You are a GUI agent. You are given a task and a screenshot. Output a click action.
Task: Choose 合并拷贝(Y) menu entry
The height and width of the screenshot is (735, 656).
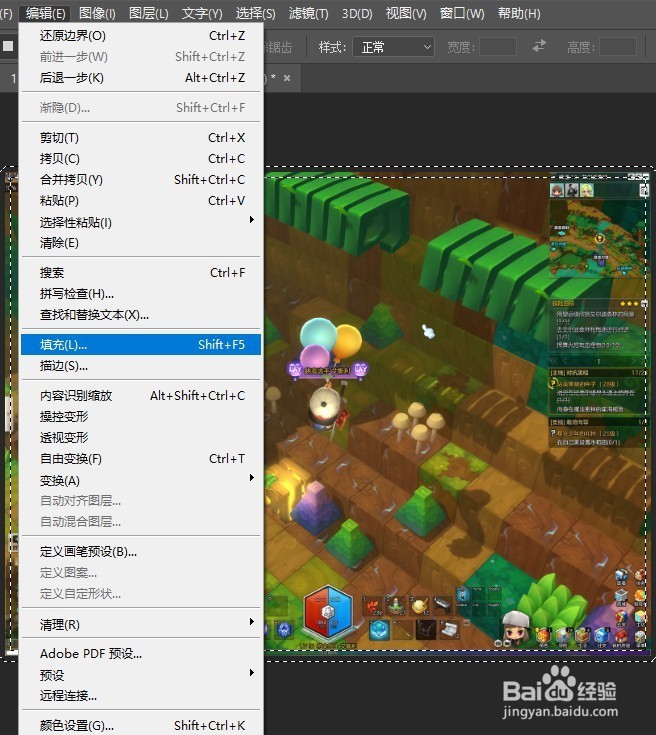pyautogui.click(x=141, y=180)
